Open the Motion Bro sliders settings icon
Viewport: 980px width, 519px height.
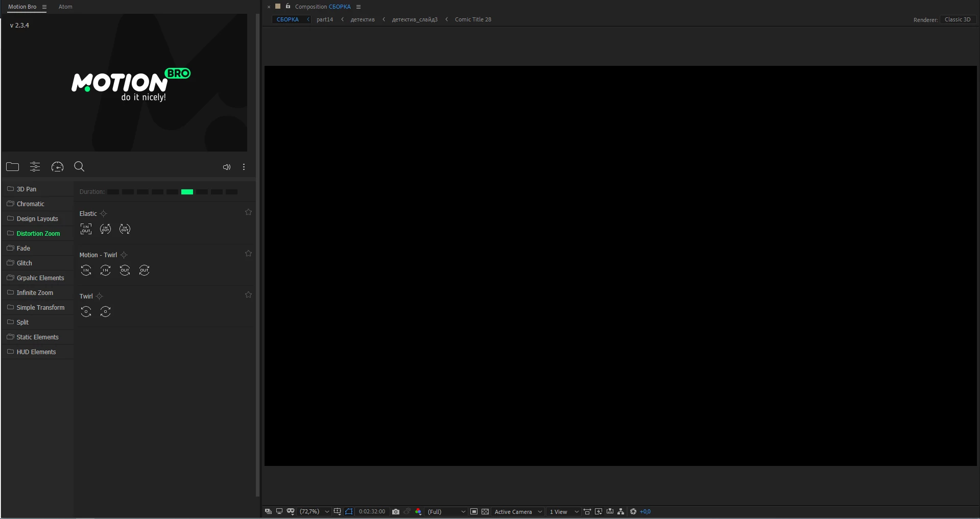[x=35, y=167]
